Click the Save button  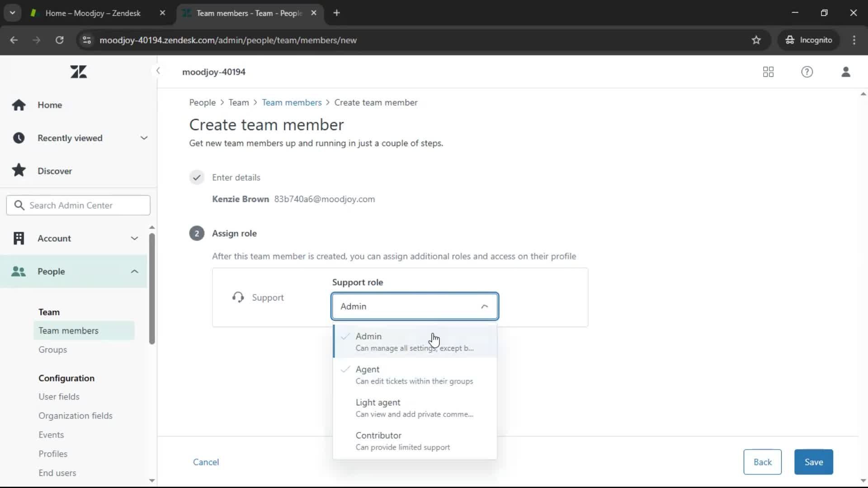point(813,462)
